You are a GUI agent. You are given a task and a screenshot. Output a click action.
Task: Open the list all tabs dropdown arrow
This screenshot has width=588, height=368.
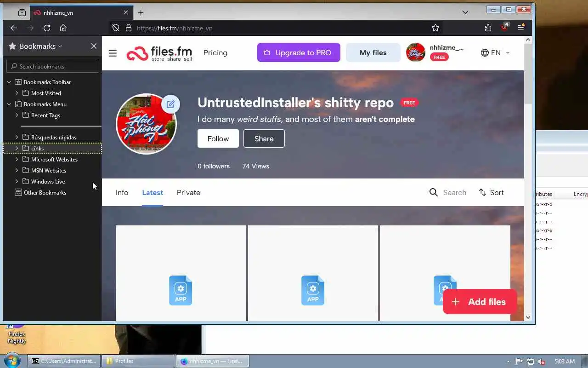[x=465, y=12]
